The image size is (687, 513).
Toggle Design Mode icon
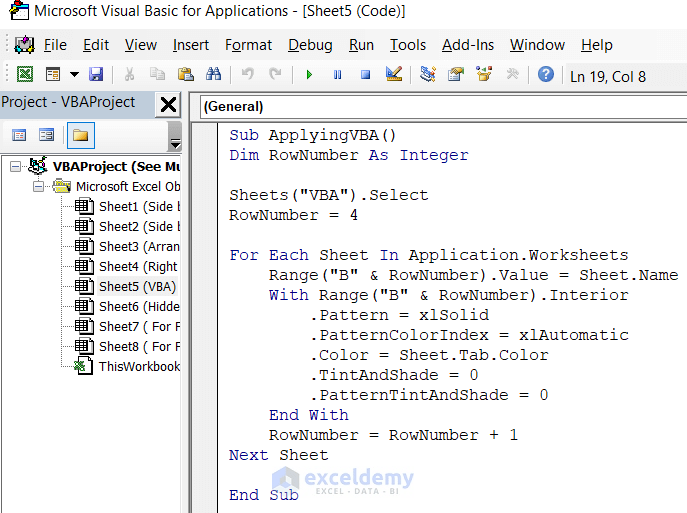(x=394, y=74)
